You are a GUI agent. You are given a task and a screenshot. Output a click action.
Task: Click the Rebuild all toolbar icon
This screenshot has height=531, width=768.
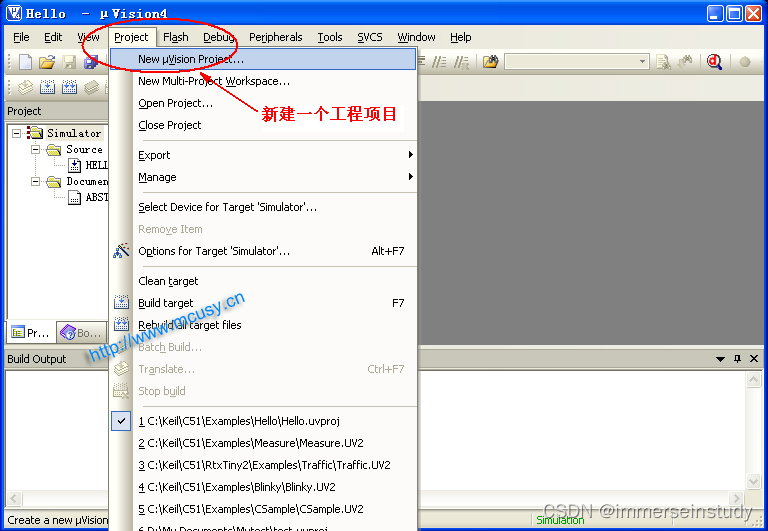coord(69,87)
